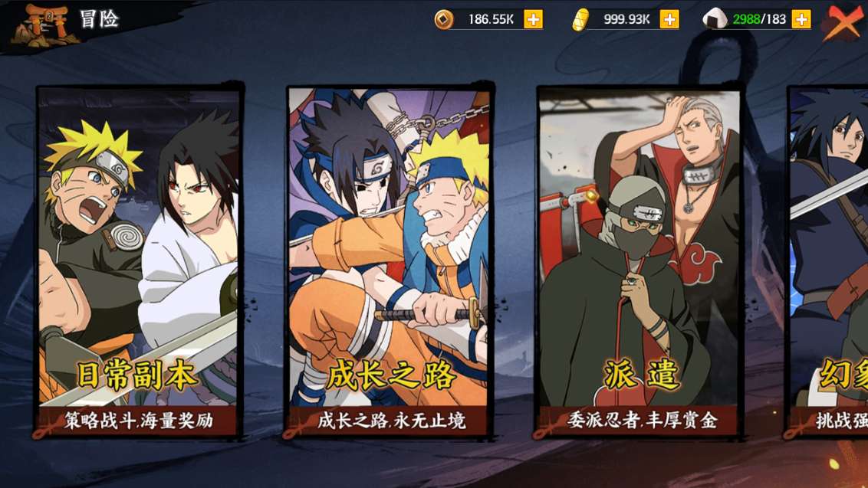
Task: Click the gold ingot currency icon
Action: 580,20
